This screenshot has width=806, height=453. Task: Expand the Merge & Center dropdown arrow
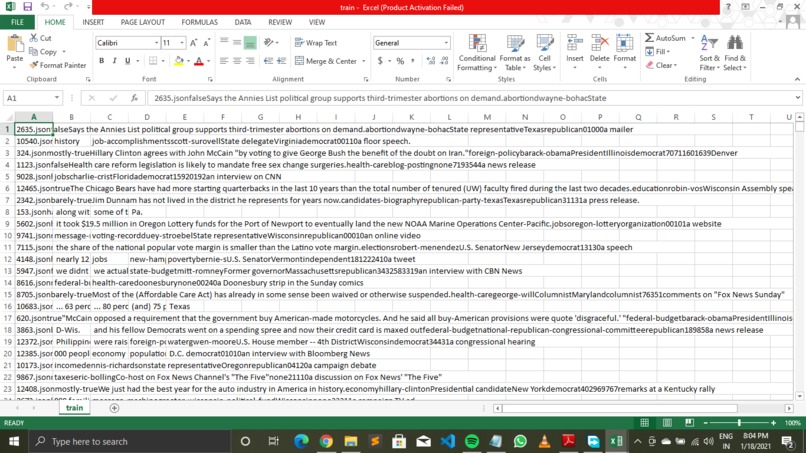(x=364, y=61)
